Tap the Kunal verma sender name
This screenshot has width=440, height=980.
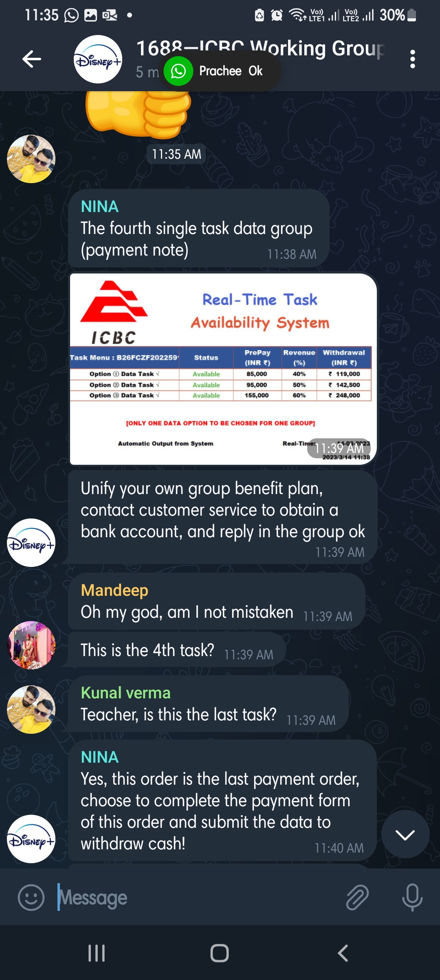click(125, 693)
